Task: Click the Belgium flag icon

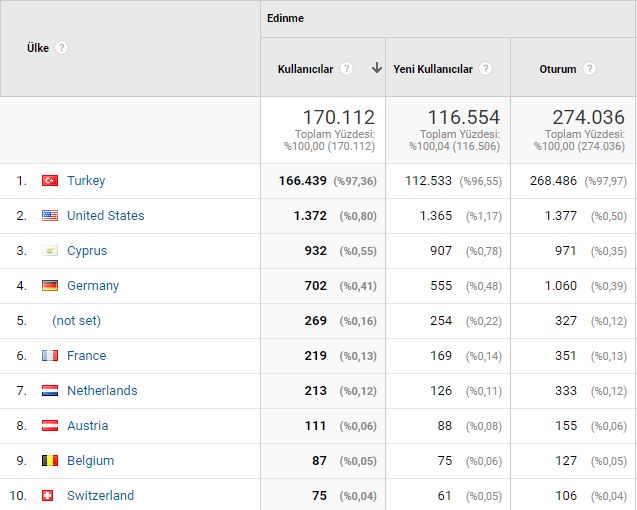Action: click(50, 461)
